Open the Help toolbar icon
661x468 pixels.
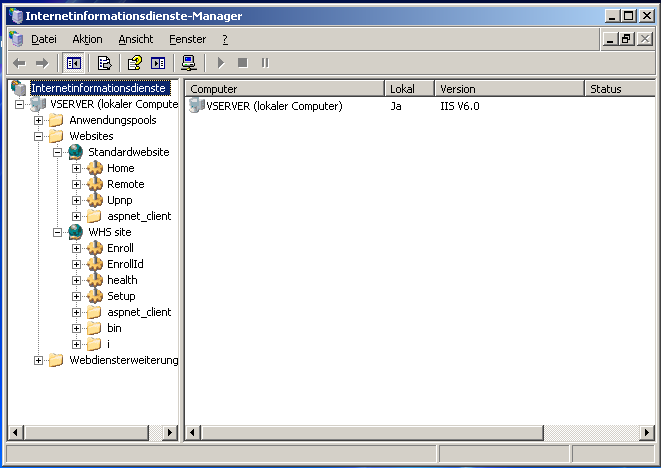135,63
